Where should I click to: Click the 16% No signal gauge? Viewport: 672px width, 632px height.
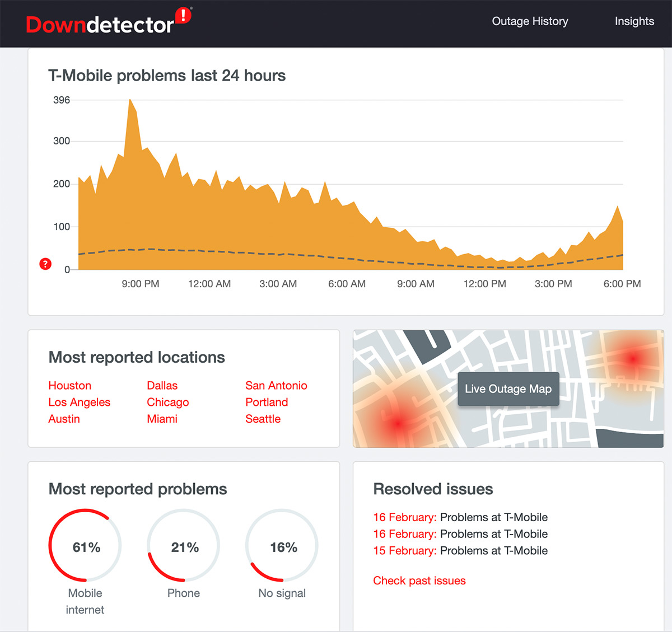[x=282, y=545]
